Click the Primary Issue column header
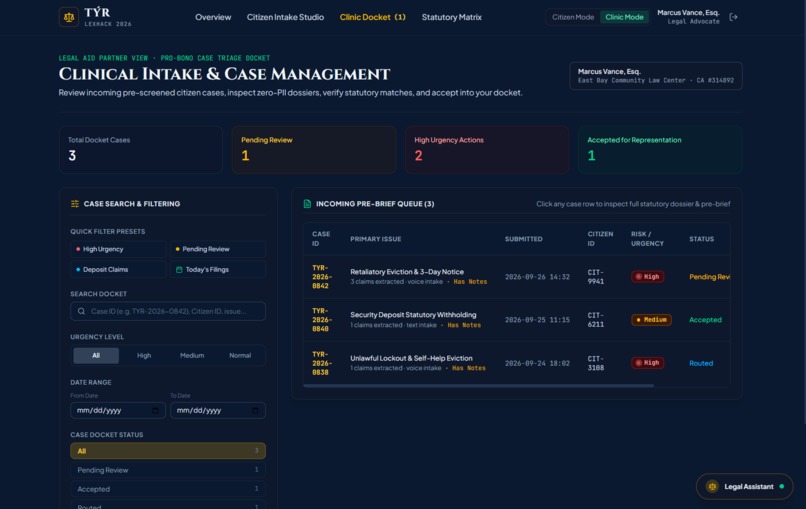This screenshot has width=806, height=509. (x=376, y=239)
